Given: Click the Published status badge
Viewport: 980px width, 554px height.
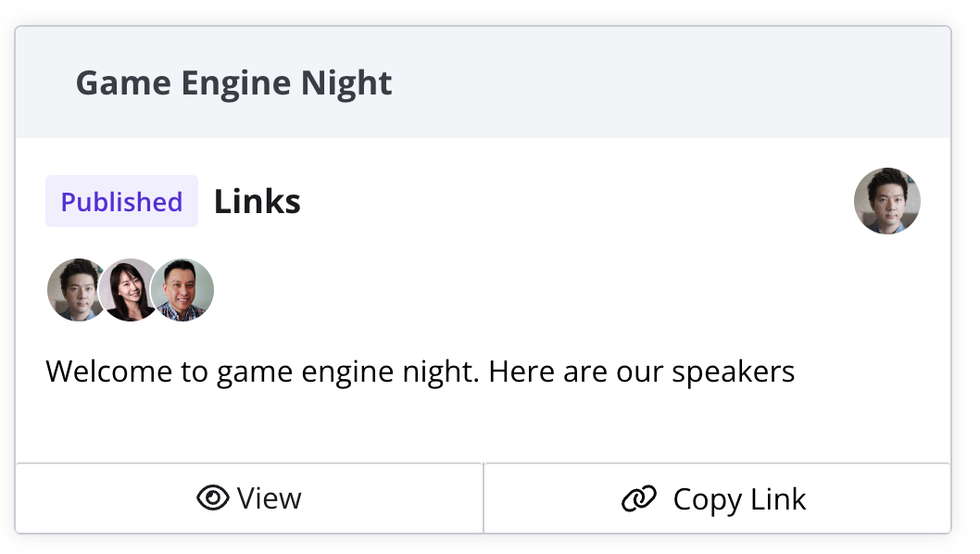Looking at the screenshot, I should pos(121,201).
